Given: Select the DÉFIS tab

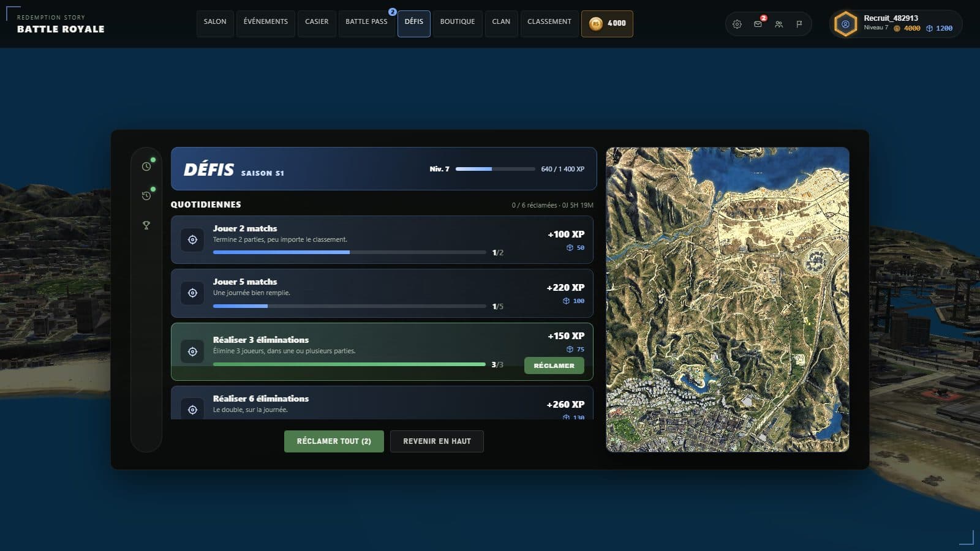Looking at the screenshot, I should (414, 24).
